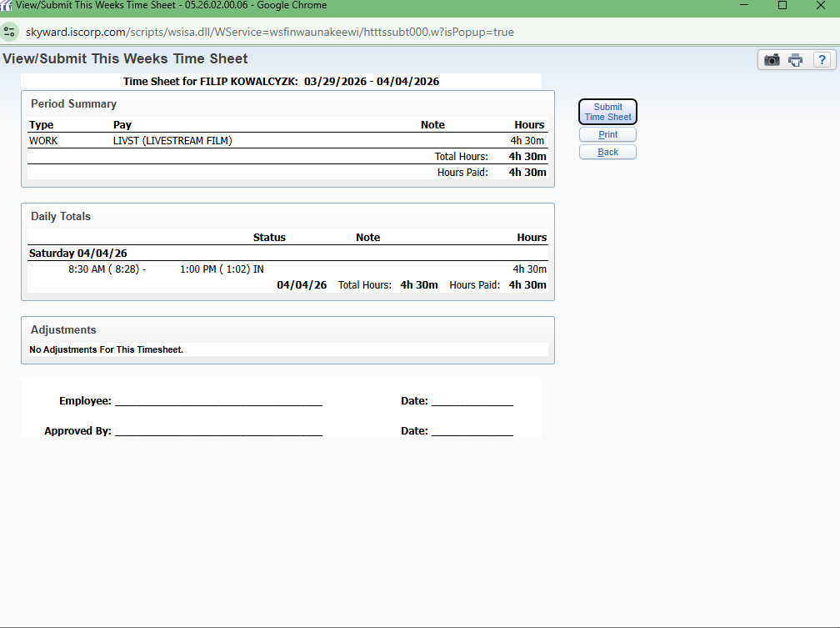Click the Pay column header

point(122,124)
